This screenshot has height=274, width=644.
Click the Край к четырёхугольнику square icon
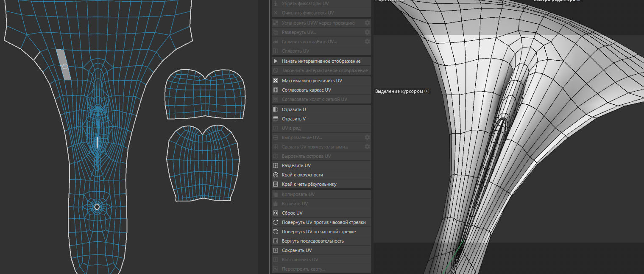coord(276,184)
